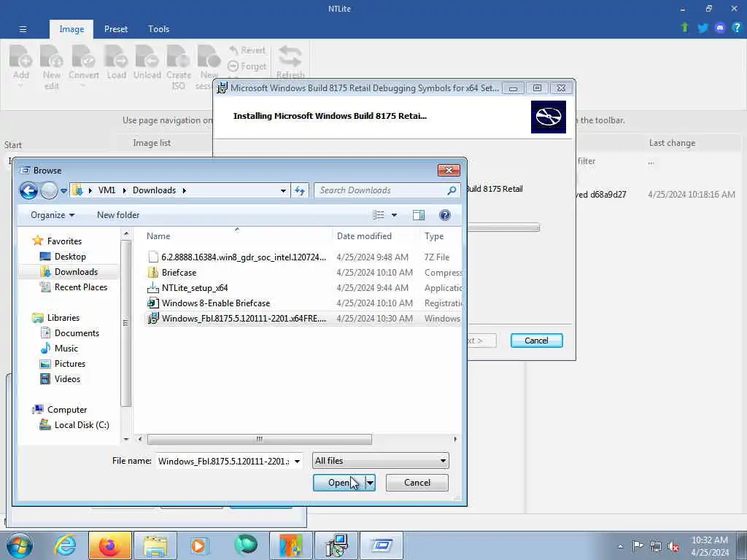Select the NTLite_setup_x64 file

click(194, 287)
